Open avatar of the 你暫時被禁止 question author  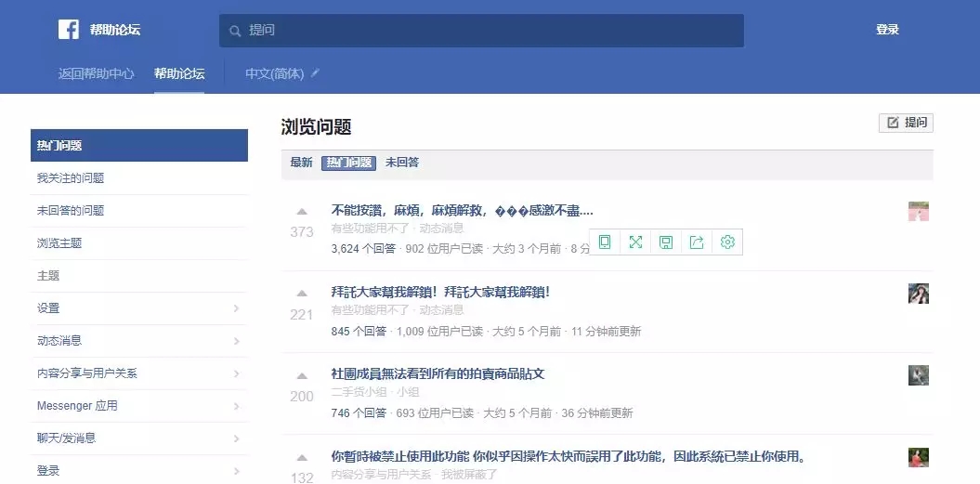pos(918,457)
